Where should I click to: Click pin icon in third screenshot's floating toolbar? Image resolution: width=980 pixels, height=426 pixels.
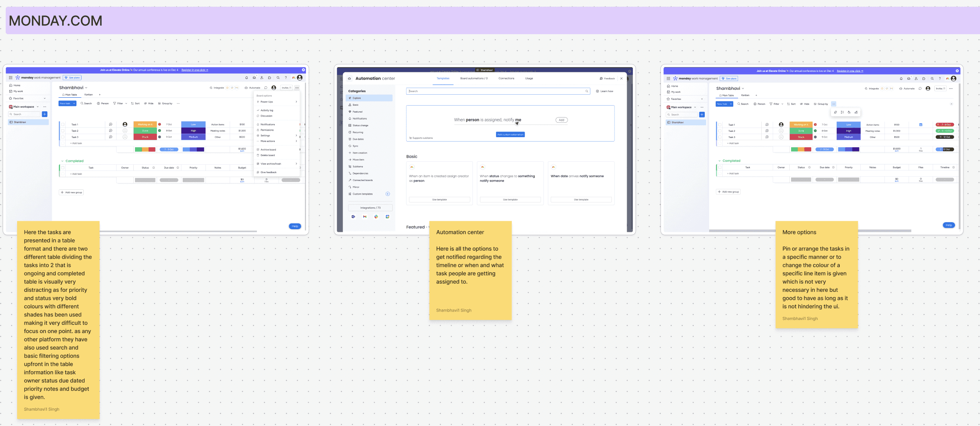835,112
